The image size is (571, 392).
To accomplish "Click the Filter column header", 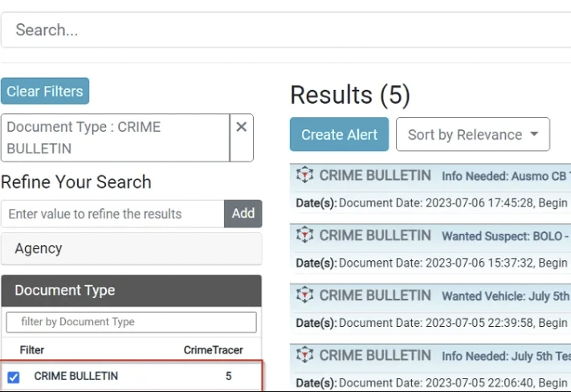I will (x=32, y=350).
